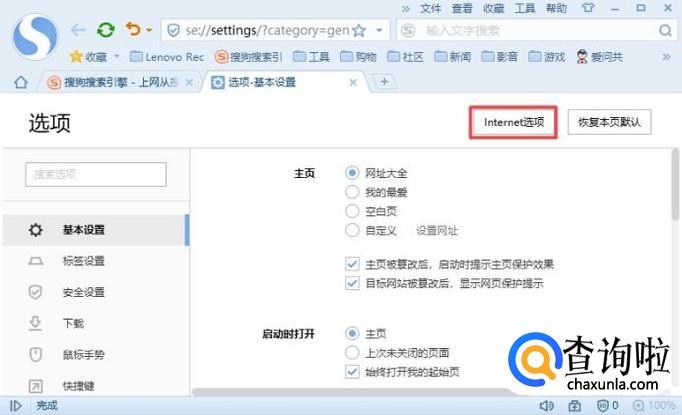Click the skin shirt icon in menu bar
This screenshot has height=415, width=682.
pyautogui.click(x=587, y=8)
